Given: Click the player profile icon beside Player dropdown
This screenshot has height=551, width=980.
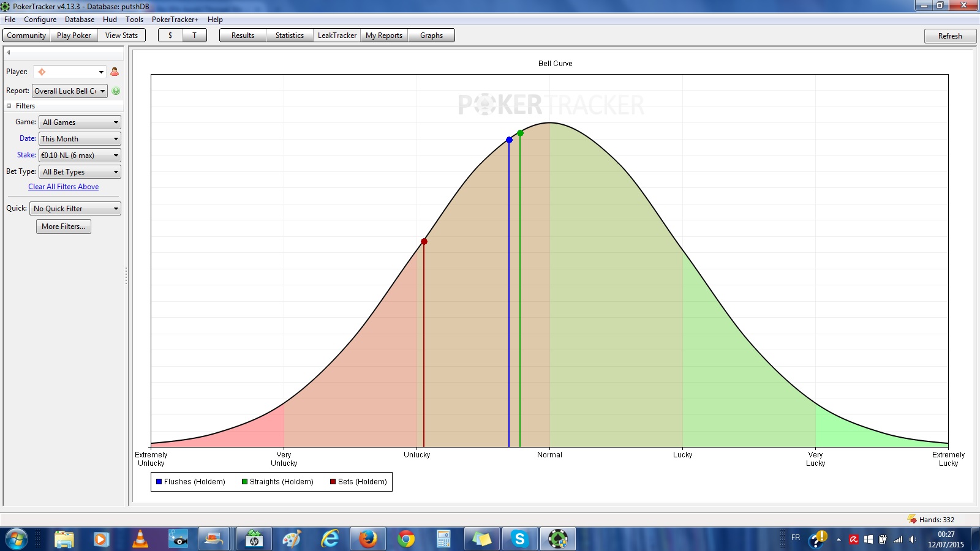Looking at the screenshot, I should click(x=115, y=72).
